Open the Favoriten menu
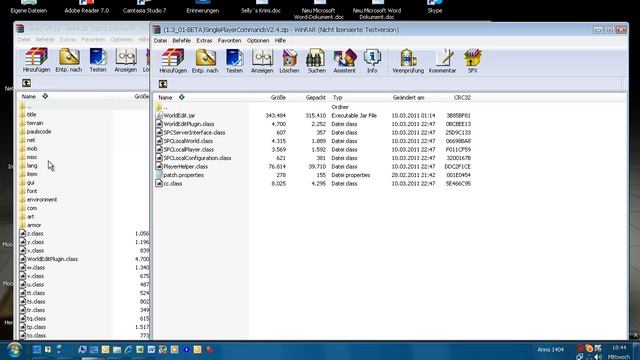 (x=229, y=41)
